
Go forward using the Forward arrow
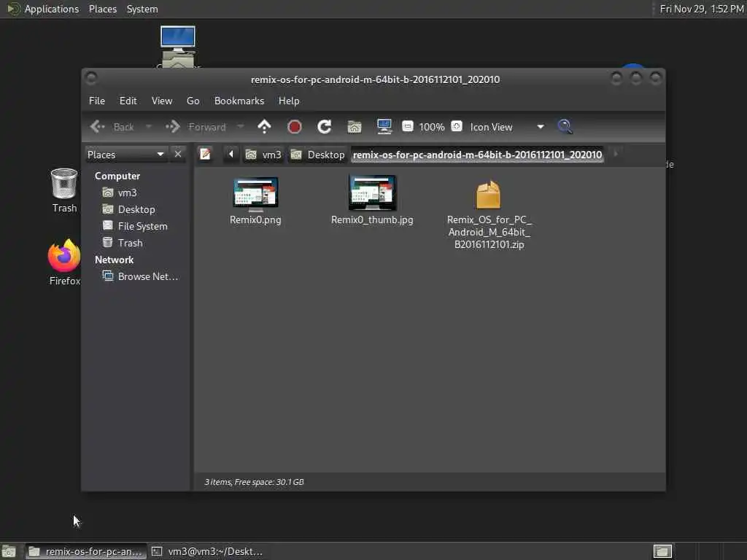click(196, 127)
